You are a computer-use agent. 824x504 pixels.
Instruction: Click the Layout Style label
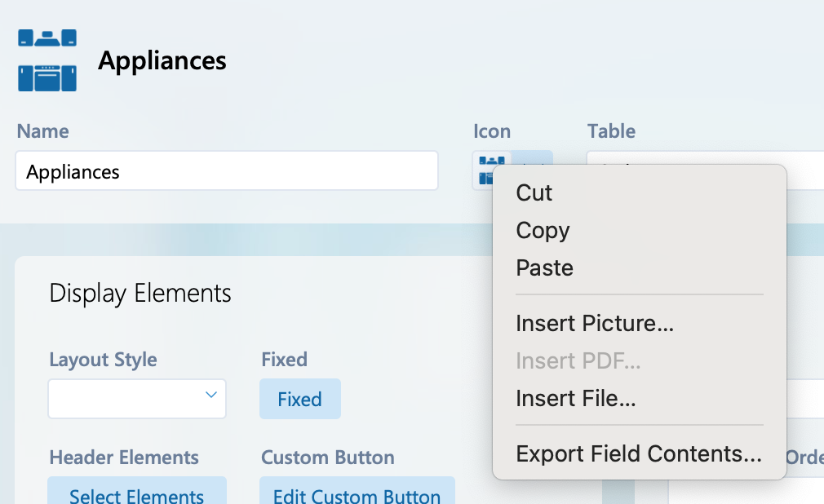[x=103, y=360]
